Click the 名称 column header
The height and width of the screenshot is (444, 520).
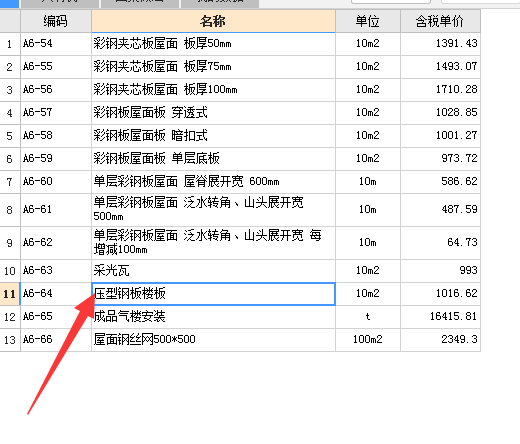coord(213,21)
